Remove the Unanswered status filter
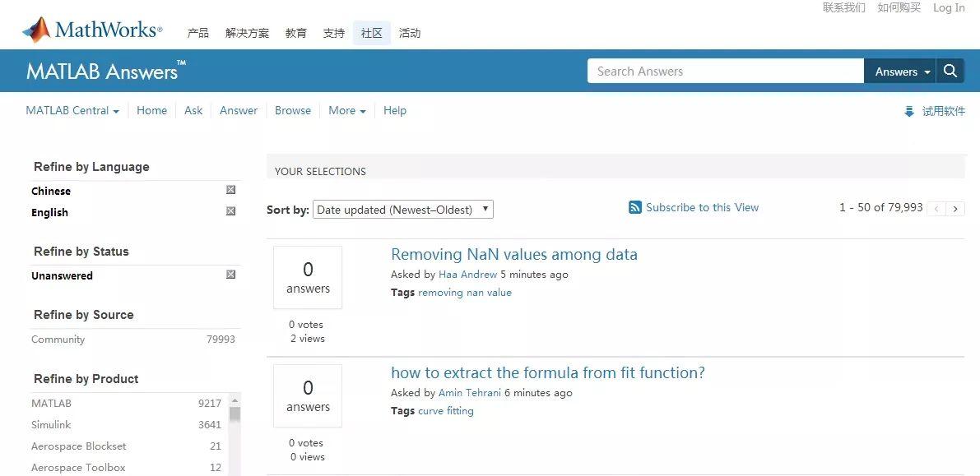980x476 pixels. click(231, 275)
